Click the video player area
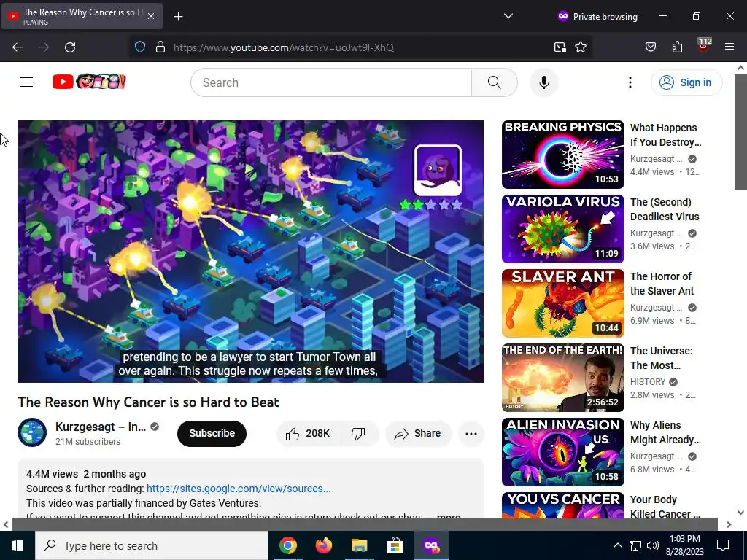747x560 pixels. click(251, 251)
